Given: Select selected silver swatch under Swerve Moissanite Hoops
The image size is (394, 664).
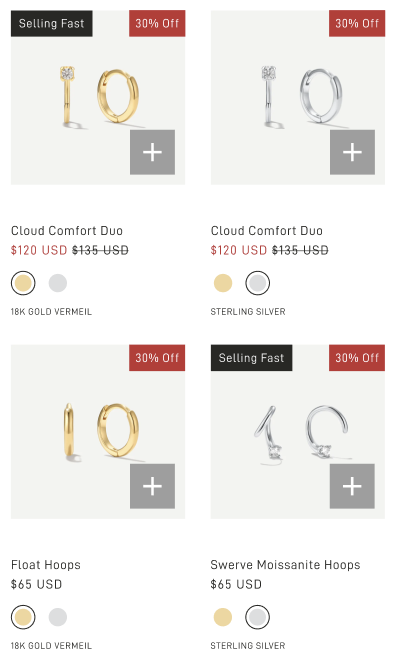Looking at the screenshot, I should click(x=258, y=617).
